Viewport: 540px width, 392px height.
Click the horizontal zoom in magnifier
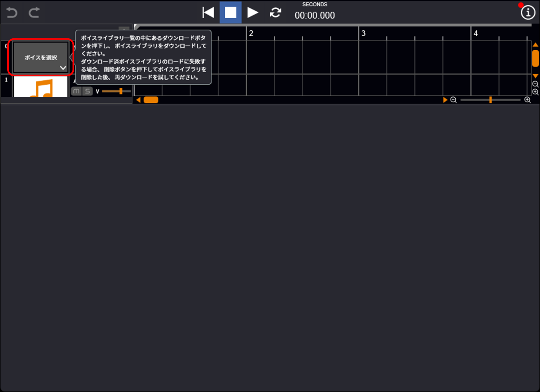click(527, 100)
